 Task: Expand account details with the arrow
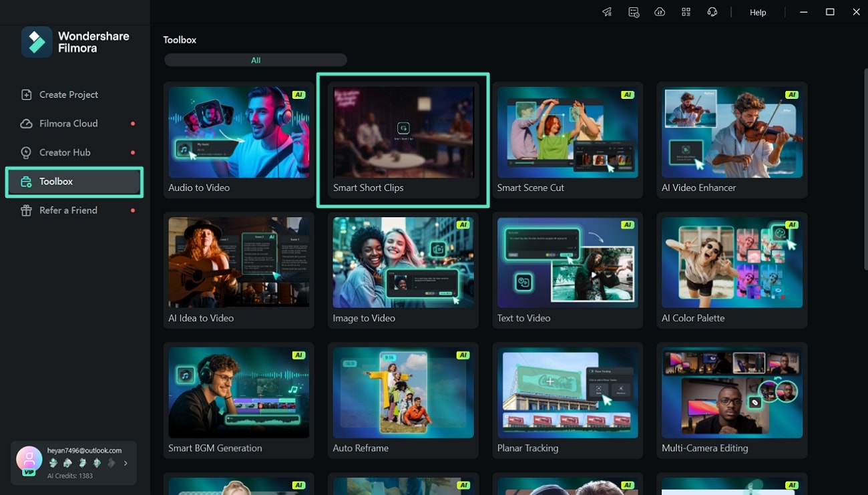[126, 463]
